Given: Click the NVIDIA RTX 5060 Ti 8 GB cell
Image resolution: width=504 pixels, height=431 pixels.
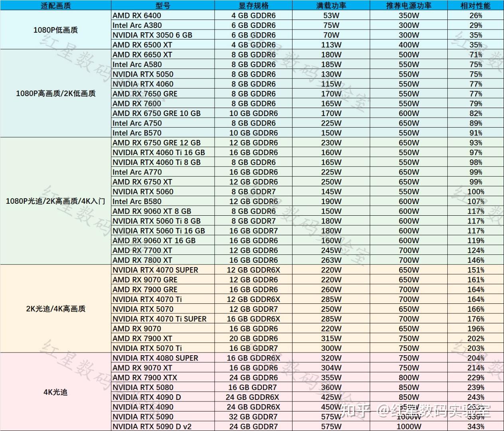Looking at the screenshot, I should (163, 221).
